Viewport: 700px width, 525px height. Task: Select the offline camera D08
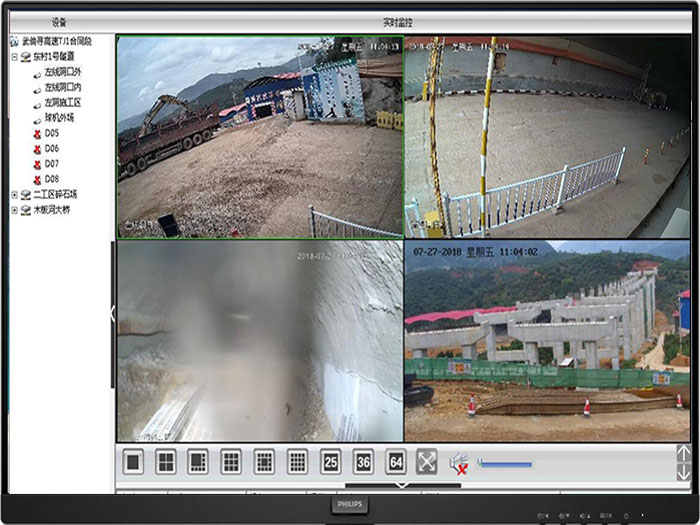click(51, 179)
